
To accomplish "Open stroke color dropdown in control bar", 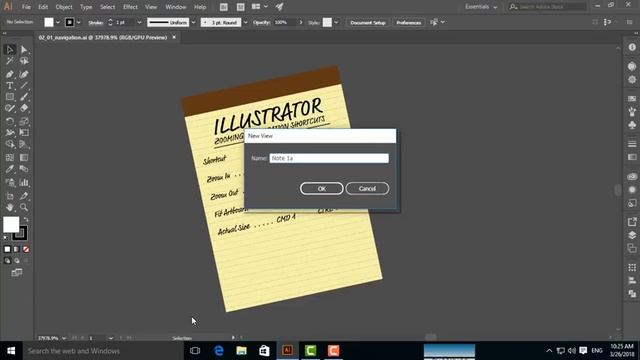I will (78, 22).
